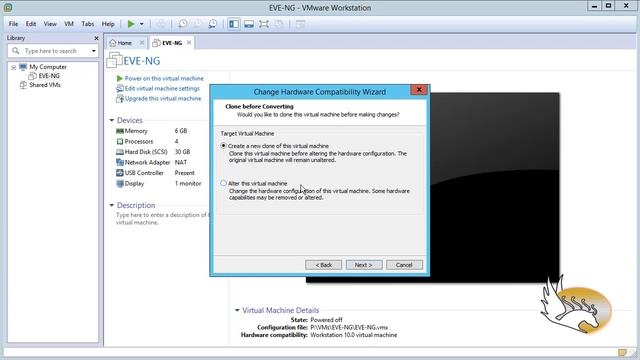Click the description text entry area
The image size is (640, 360).
pyautogui.click(x=162, y=219)
